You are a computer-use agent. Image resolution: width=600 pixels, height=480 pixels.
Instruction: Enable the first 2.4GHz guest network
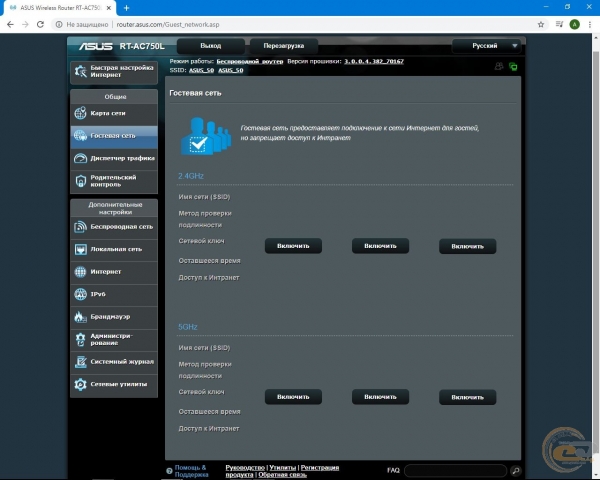point(293,245)
